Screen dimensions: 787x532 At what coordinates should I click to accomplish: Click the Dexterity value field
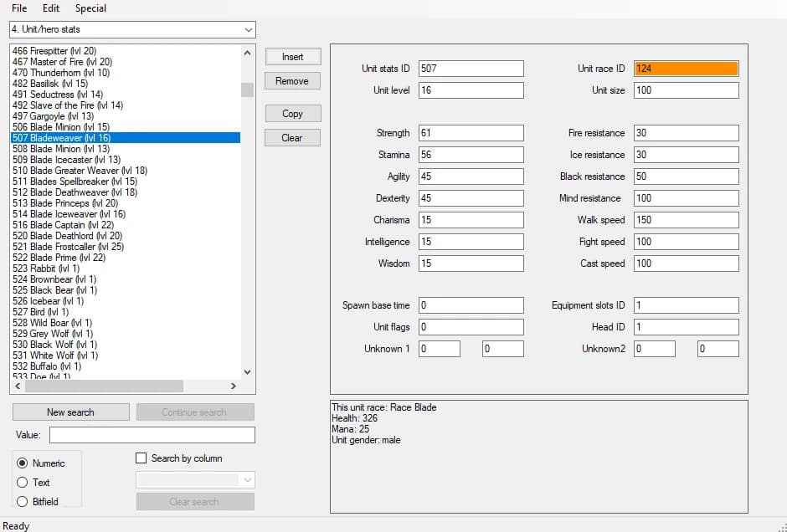[x=471, y=198]
